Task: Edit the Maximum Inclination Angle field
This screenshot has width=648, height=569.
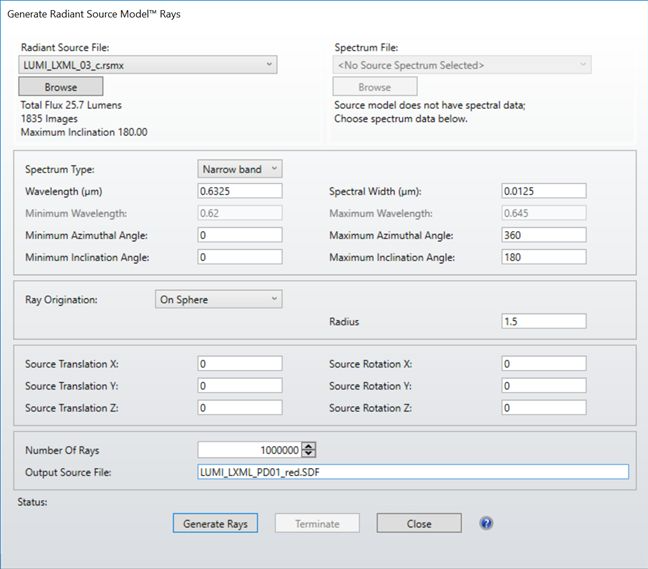Action: (x=543, y=257)
